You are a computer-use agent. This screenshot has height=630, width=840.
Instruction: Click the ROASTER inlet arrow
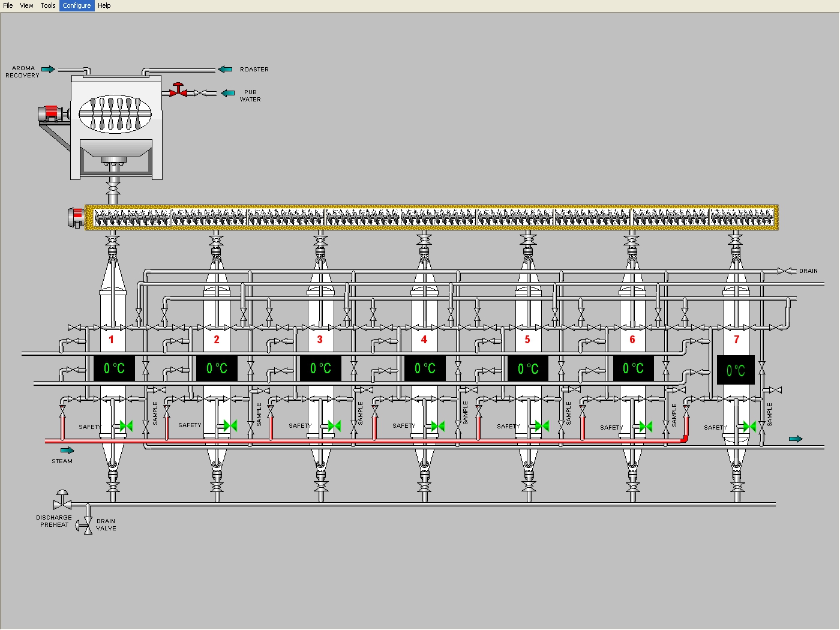click(226, 69)
